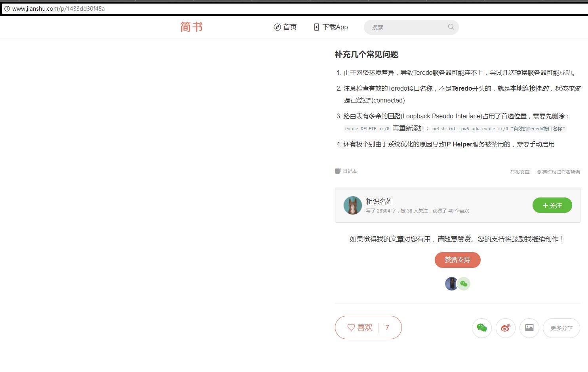
Task: Click the 赞赏支持 reward button
Action: (457, 260)
